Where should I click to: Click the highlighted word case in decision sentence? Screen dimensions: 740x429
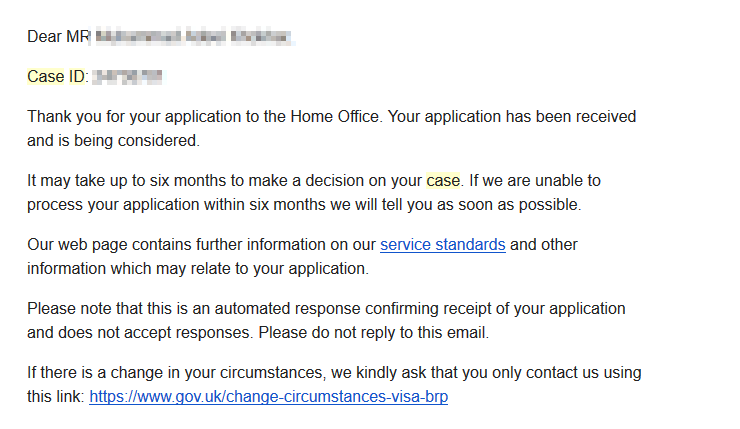[443, 180]
